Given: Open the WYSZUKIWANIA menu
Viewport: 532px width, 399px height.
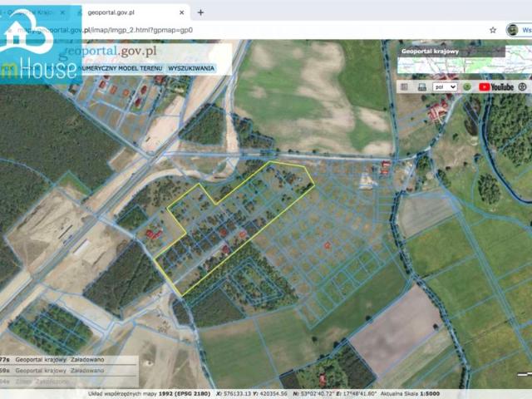Looking at the screenshot, I should [x=191, y=68].
